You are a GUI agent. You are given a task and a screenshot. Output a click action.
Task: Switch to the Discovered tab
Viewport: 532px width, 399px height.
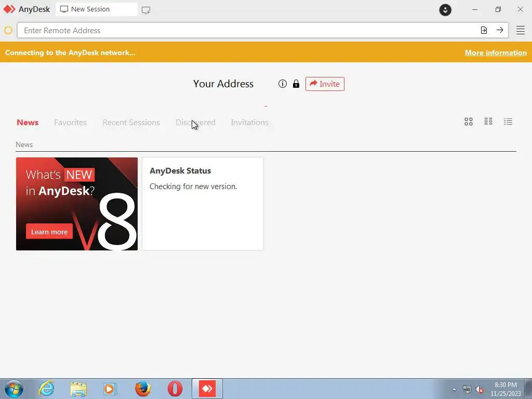(x=195, y=123)
